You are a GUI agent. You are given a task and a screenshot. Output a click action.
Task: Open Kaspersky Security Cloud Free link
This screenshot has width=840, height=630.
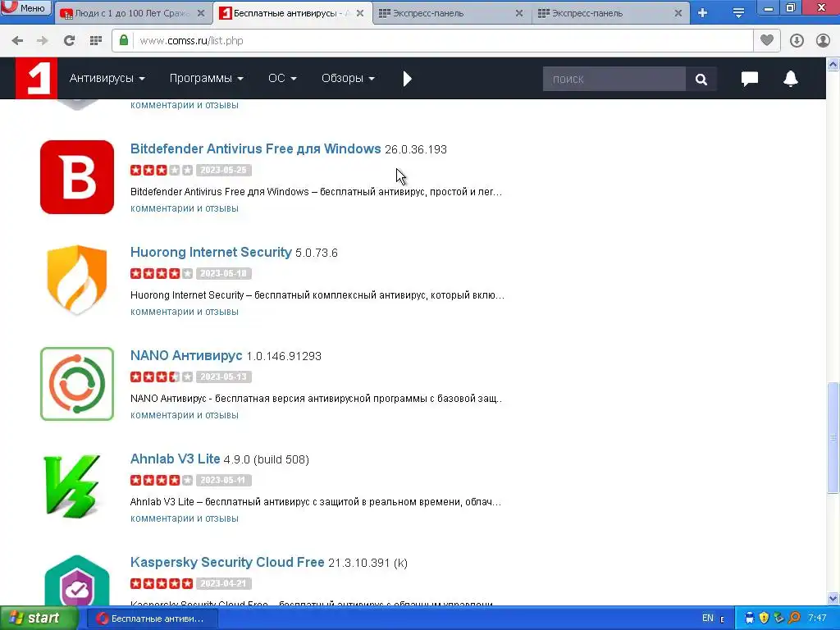(x=227, y=562)
